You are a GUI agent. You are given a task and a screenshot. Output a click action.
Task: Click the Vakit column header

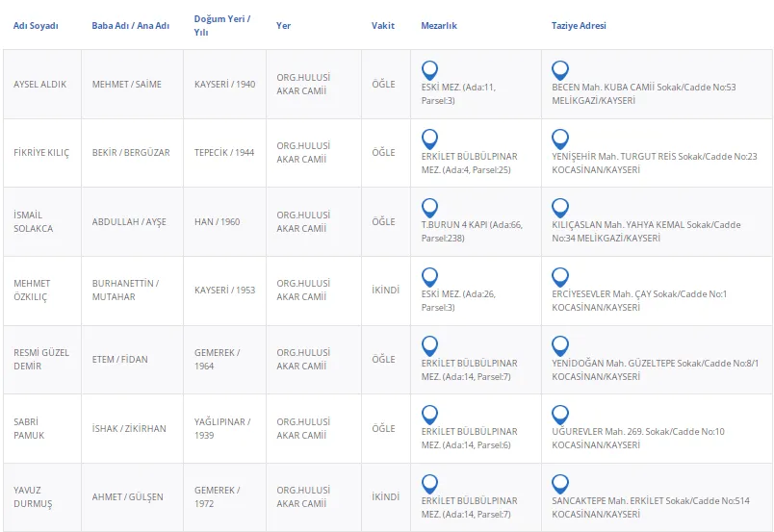[383, 26]
